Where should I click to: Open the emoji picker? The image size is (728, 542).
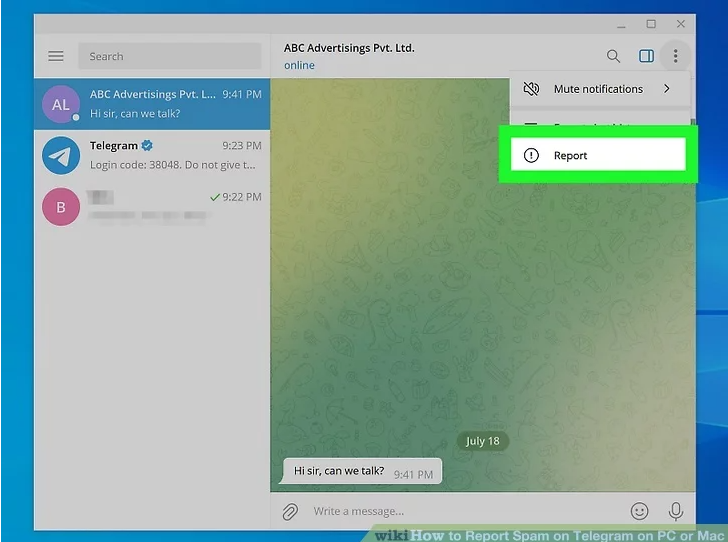click(x=639, y=511)
